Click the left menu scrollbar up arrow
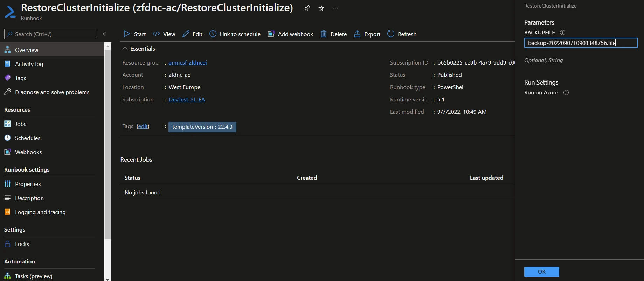The image size is (644, 281). (x=108, y=46)
